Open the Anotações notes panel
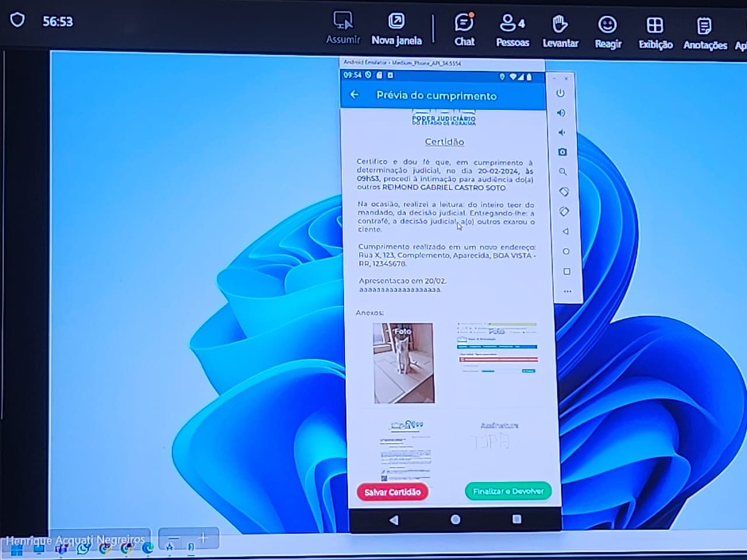The width and height of the screenshot is (747, 560). (704, 33)
